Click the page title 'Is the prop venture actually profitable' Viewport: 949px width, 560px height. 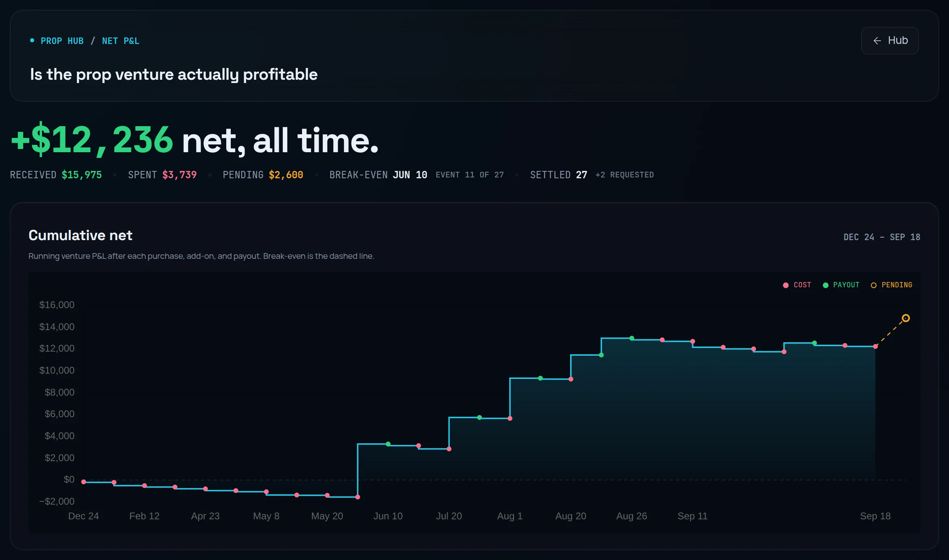point(174,74)
